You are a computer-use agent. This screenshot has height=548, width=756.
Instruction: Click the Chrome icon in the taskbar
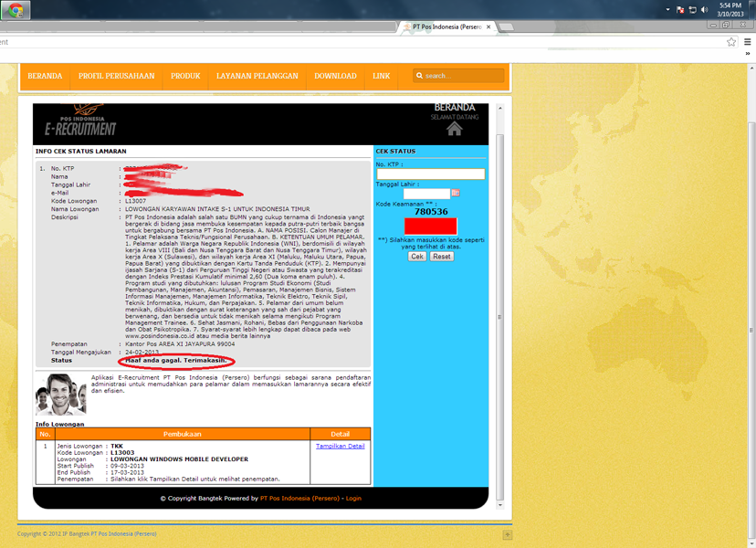(16, 10)
